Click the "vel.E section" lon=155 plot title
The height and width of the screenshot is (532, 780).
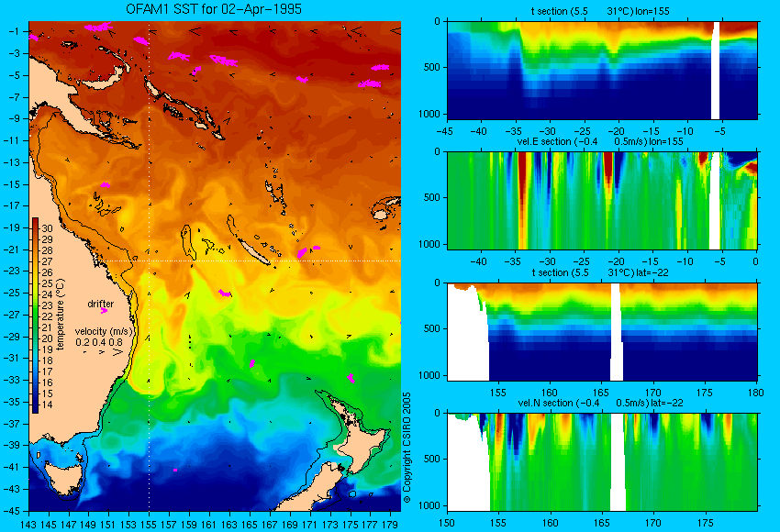pyautogui.click(x=600, y=141)
